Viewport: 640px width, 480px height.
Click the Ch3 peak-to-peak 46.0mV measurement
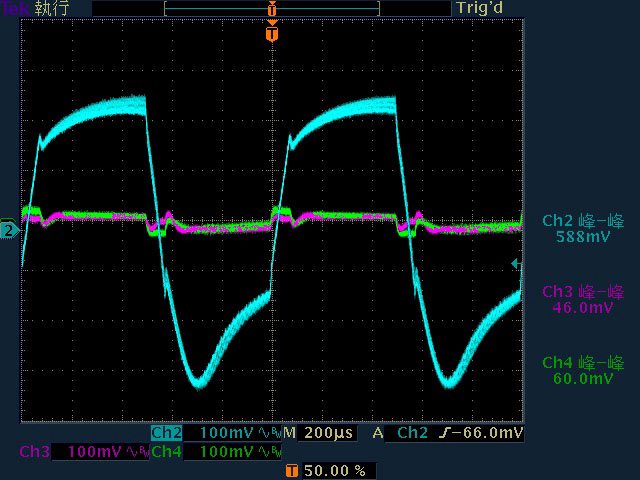(x=583, y=300)
